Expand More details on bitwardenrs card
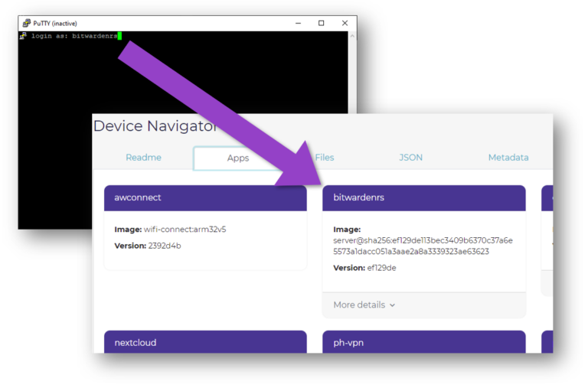The width and height of the screenshot is (588, 388). pos(364,305)
